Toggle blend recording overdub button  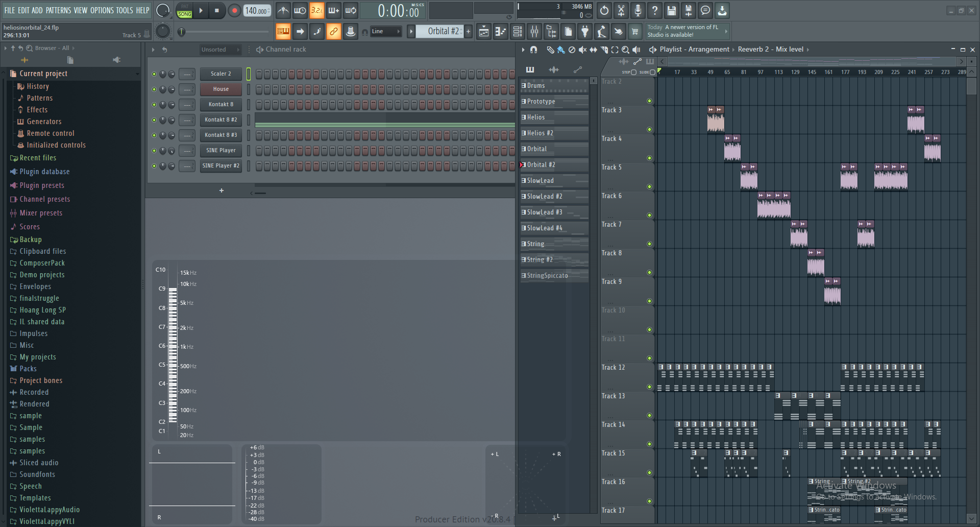(x=334, y=10)
